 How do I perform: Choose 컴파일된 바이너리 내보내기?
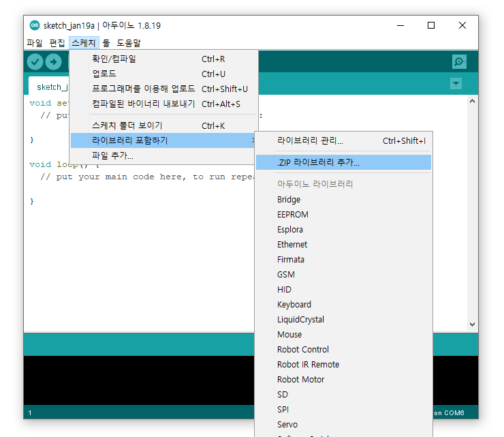(x=164, y=104)
